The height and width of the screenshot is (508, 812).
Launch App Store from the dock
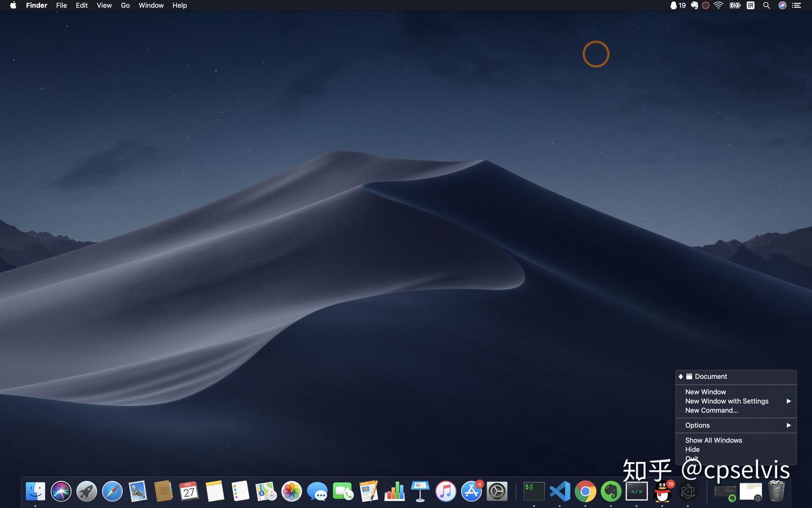pyautogui.click(x=471, y=492)
